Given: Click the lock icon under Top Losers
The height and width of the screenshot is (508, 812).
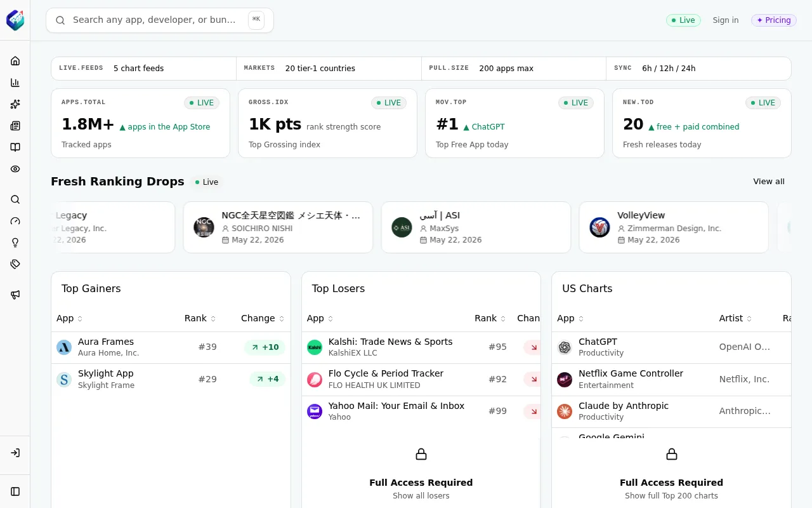Looking at the screenshot, I should click(421, 454).
